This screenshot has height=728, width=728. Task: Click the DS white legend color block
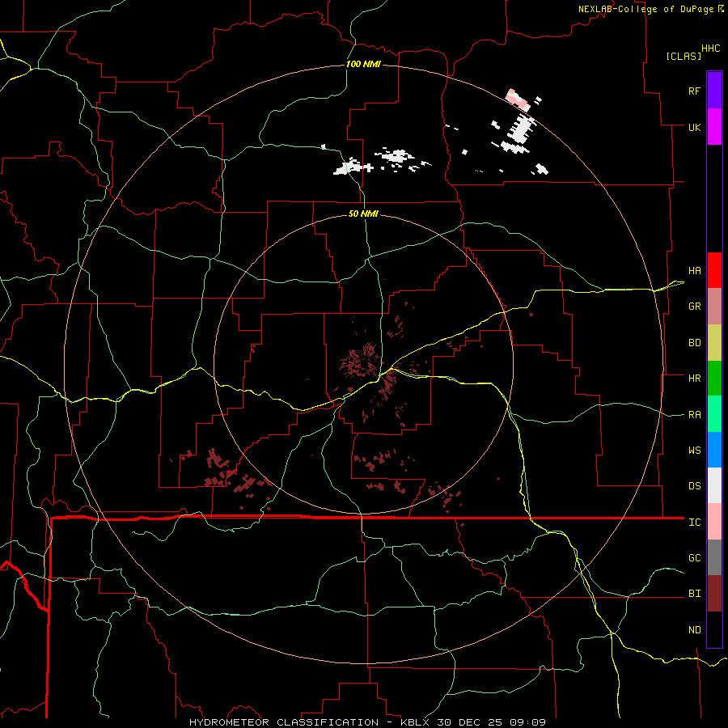pos(714,485)
